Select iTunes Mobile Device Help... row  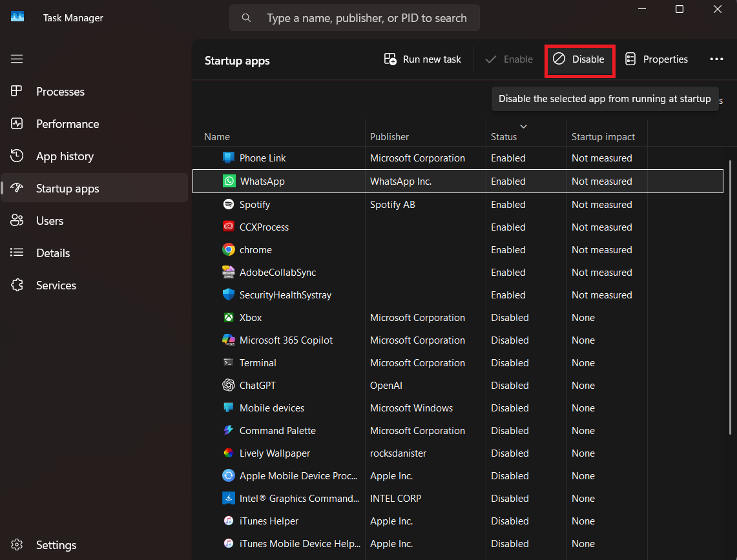click(458, 543)
